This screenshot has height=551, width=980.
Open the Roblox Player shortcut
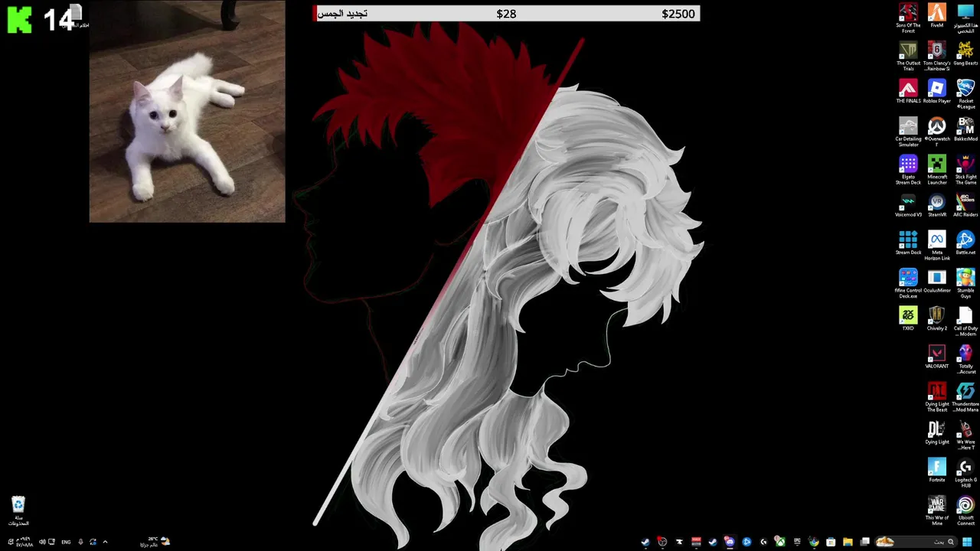[937, 91]
